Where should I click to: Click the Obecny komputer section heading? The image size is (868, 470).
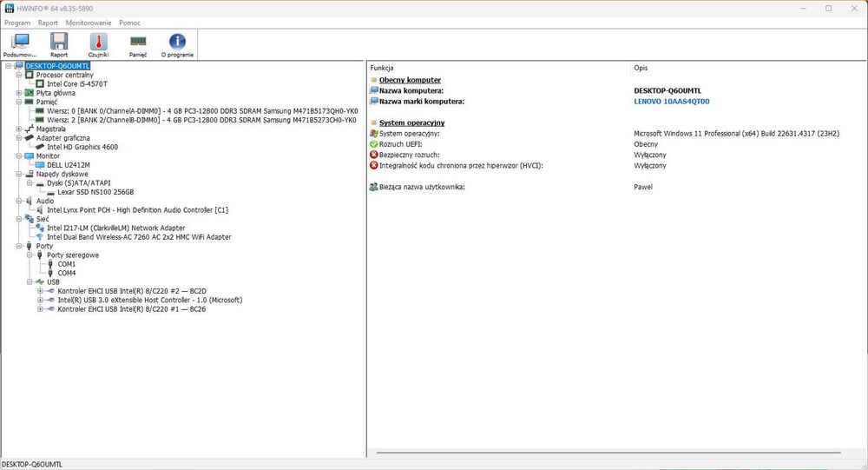click(x=411, y=80)
